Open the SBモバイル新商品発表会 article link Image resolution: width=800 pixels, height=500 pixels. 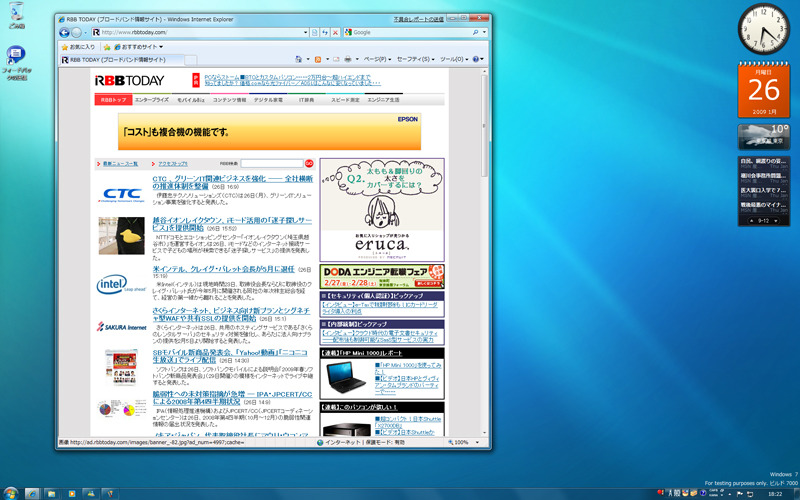230,356
